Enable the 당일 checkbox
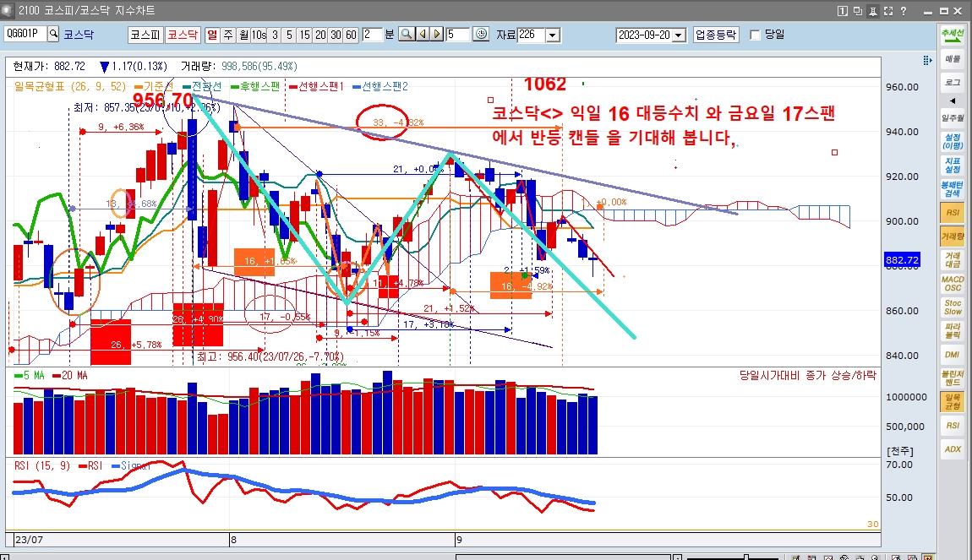 coord(755,35)
